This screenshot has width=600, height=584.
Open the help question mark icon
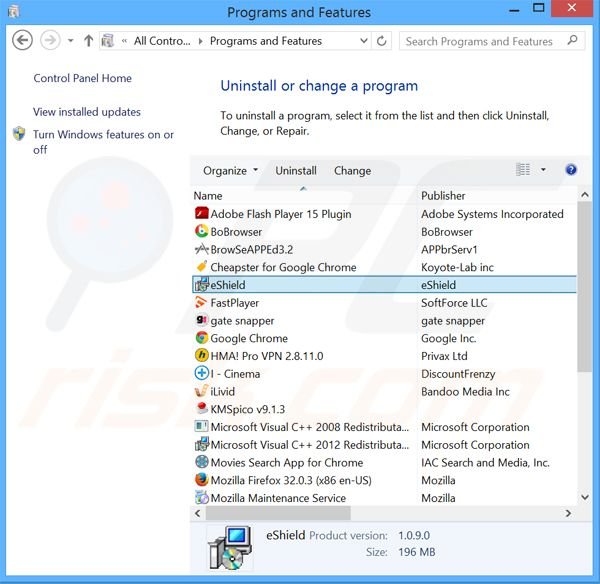pos(571,170)
